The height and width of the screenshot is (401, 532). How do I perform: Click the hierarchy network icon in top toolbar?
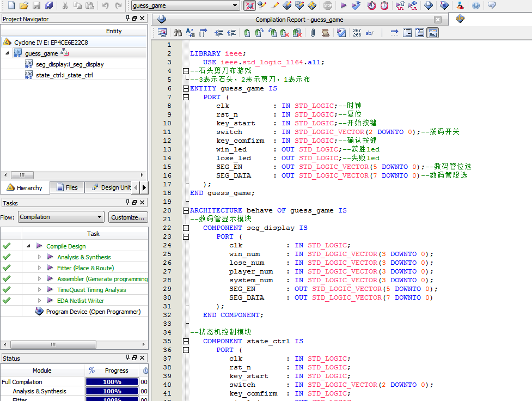point(460,5)
